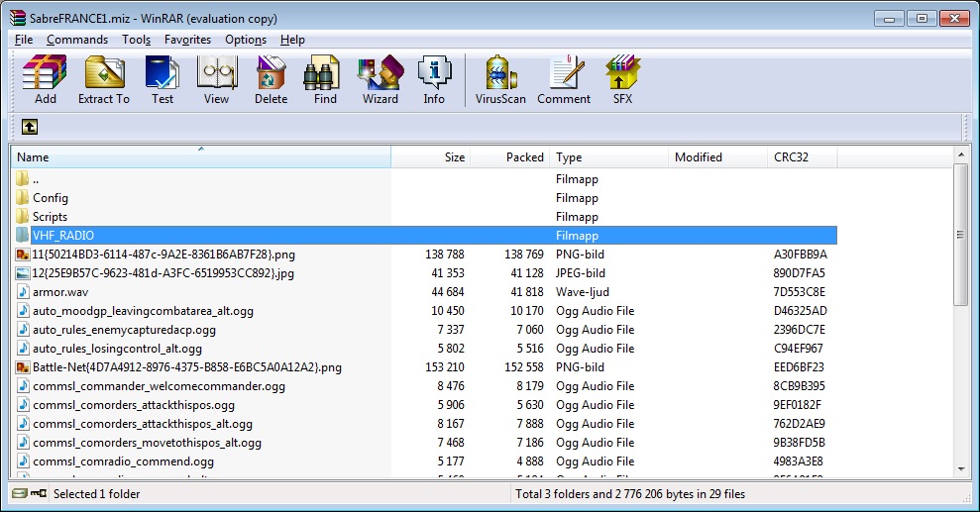The image size is (980, 512).
Task: Click icon of commsl_comradio_commend.ogg
Action: coord(23,461)
